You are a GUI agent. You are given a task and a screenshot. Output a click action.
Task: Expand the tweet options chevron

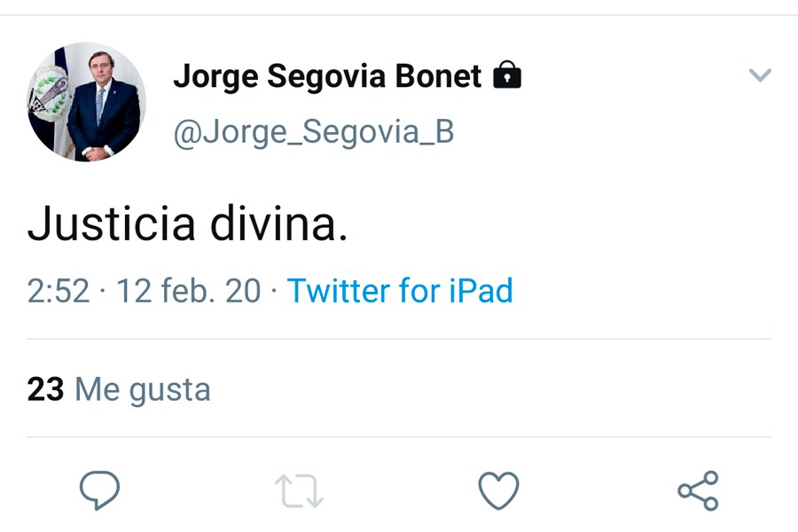[760, 76]
